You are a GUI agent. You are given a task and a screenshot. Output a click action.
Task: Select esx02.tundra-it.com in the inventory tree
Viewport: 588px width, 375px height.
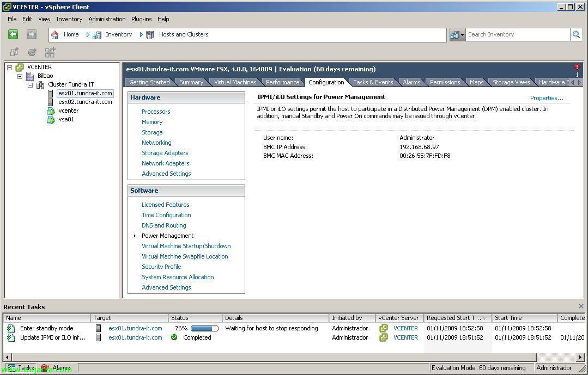pyautogui.click(x=85, y=102)
